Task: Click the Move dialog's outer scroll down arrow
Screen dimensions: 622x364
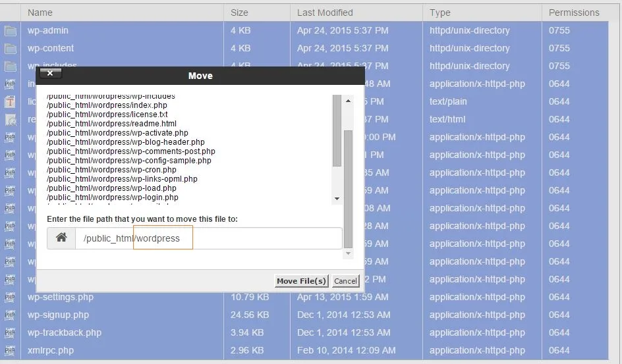Action: coord(348,253)
